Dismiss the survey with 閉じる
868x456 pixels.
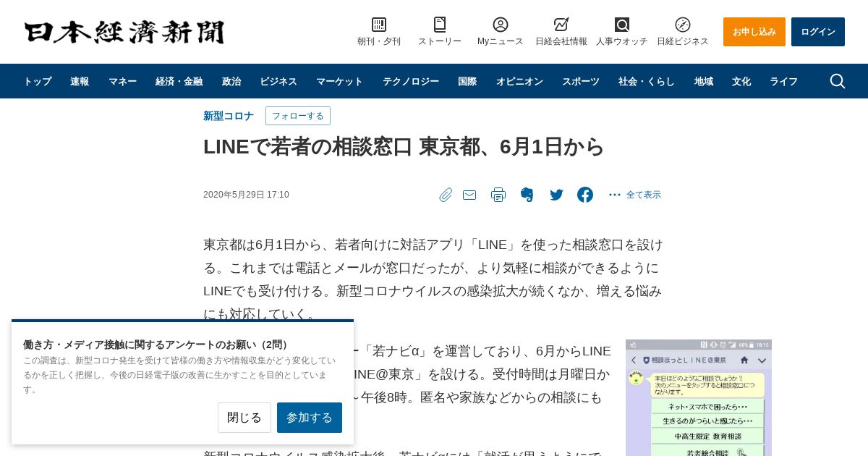pos(244,418)
